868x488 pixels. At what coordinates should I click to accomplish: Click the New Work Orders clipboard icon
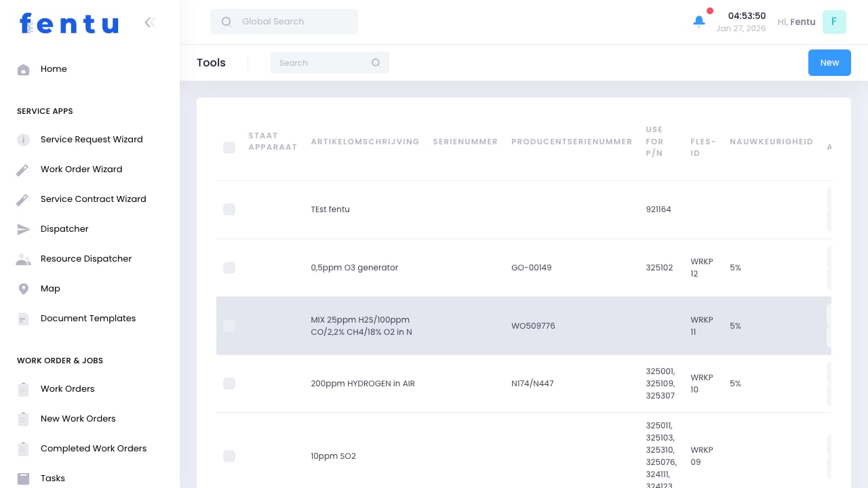tap(23, 419)
